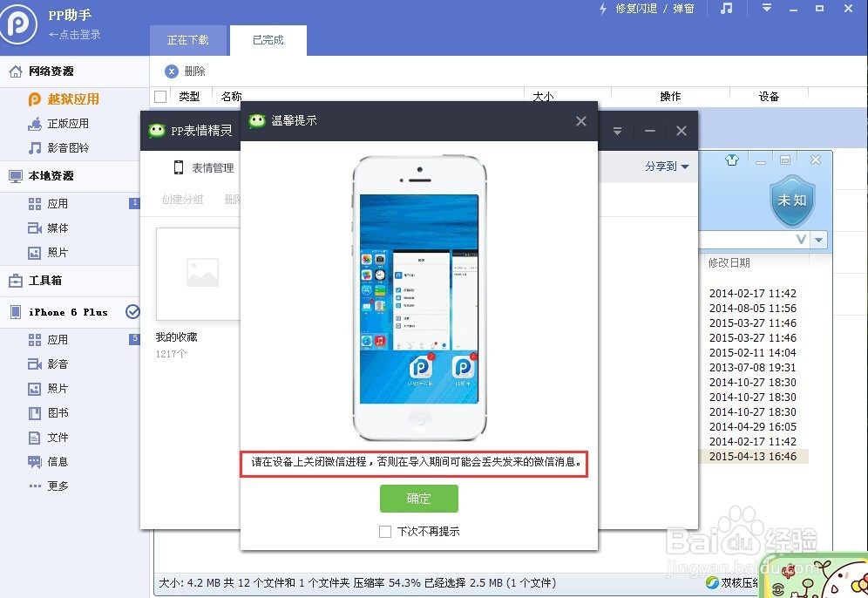Open the path dropdown arrow in the archive window
The image size is (868, 598).
(818, 240)
